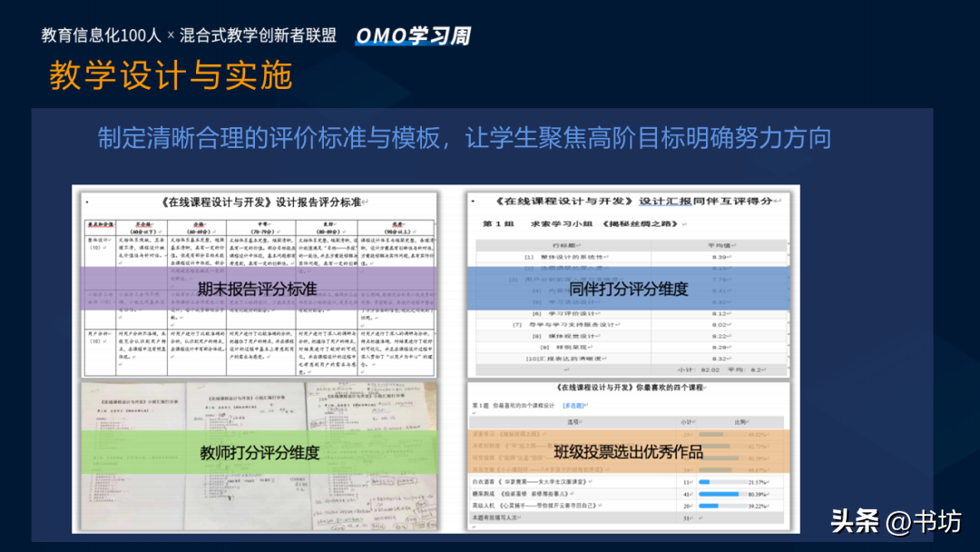Click the 39.22% progress bar

click(x=722, y=506)
